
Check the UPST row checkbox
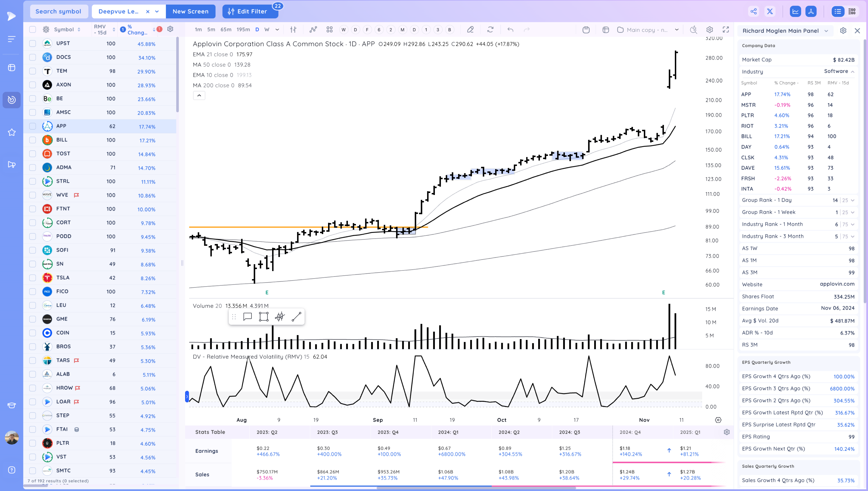tap(33, 43)
